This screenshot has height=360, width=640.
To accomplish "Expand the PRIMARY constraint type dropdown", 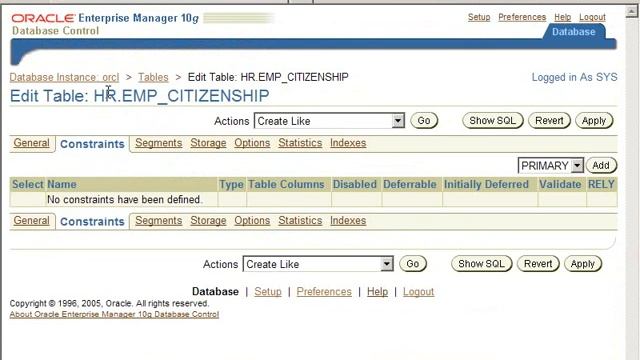I will pos(550,165).
